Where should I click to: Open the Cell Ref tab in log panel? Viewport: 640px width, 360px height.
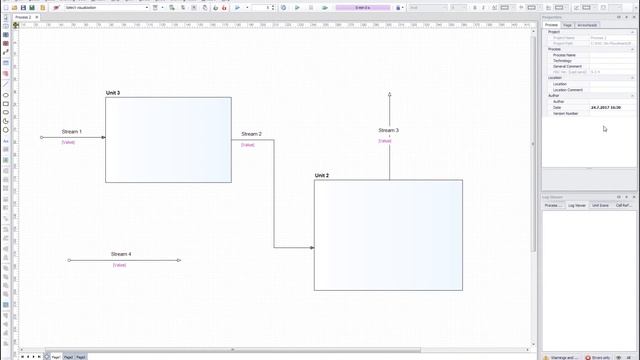[x=623, y=205]
